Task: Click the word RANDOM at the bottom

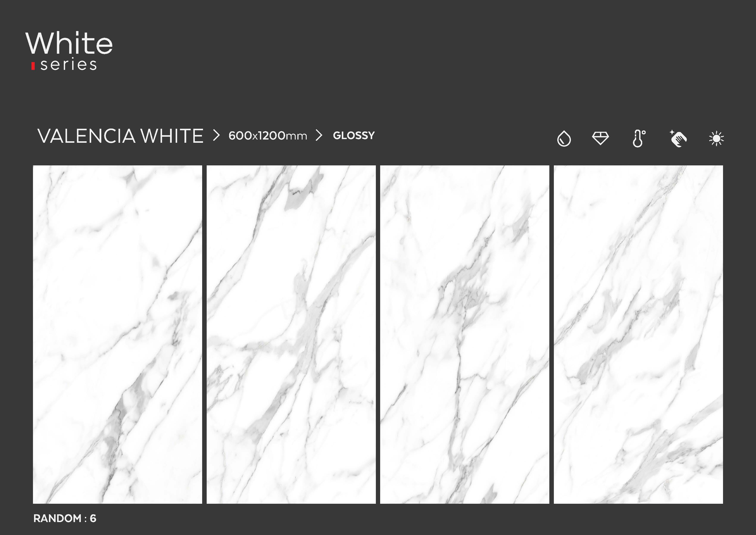Action: pyautogui.click(x=57, y=518)
